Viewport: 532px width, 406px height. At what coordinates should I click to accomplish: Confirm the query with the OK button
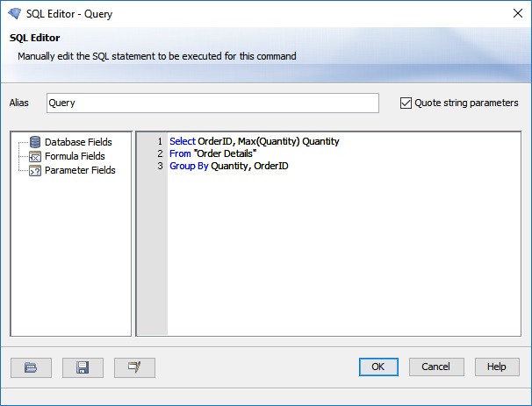click(x=378, y=367)
